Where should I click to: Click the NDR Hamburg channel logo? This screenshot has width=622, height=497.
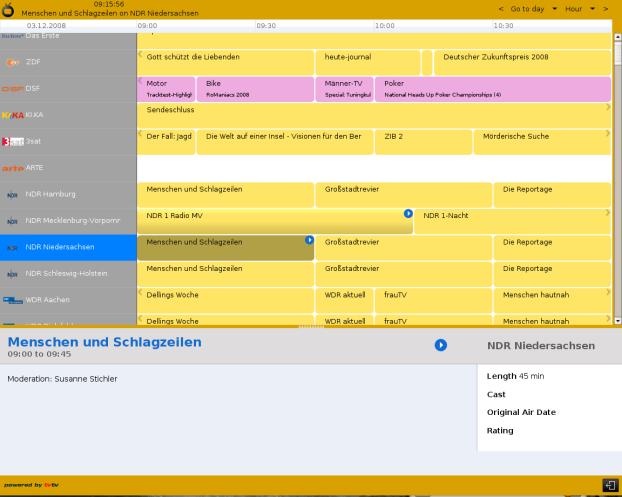click(x=12, y=195)
